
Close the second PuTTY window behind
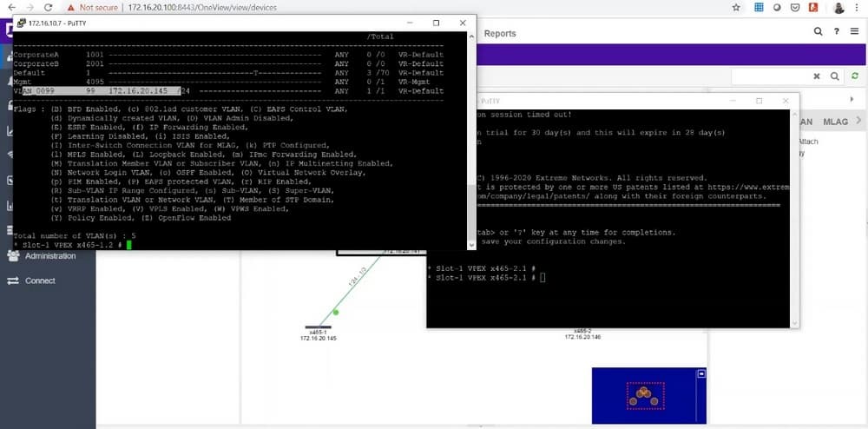click(786, 101)
